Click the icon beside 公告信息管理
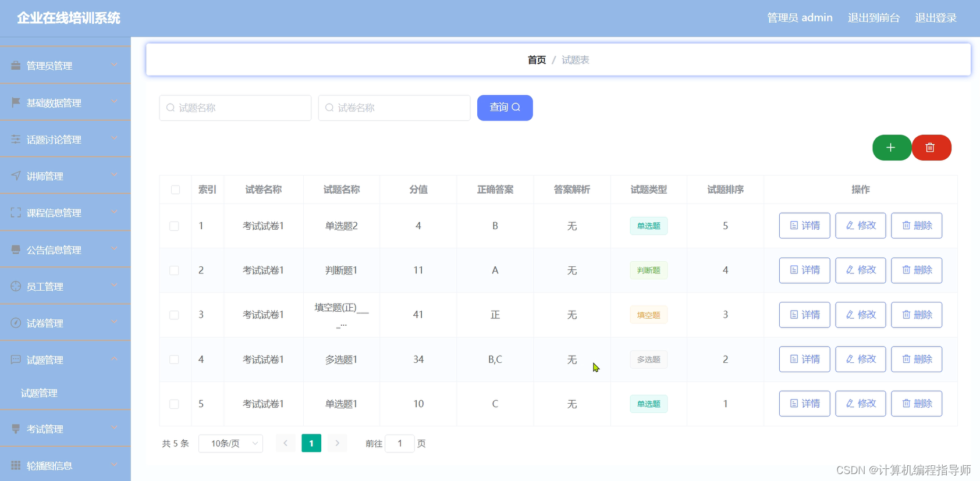 click(16, 250)
